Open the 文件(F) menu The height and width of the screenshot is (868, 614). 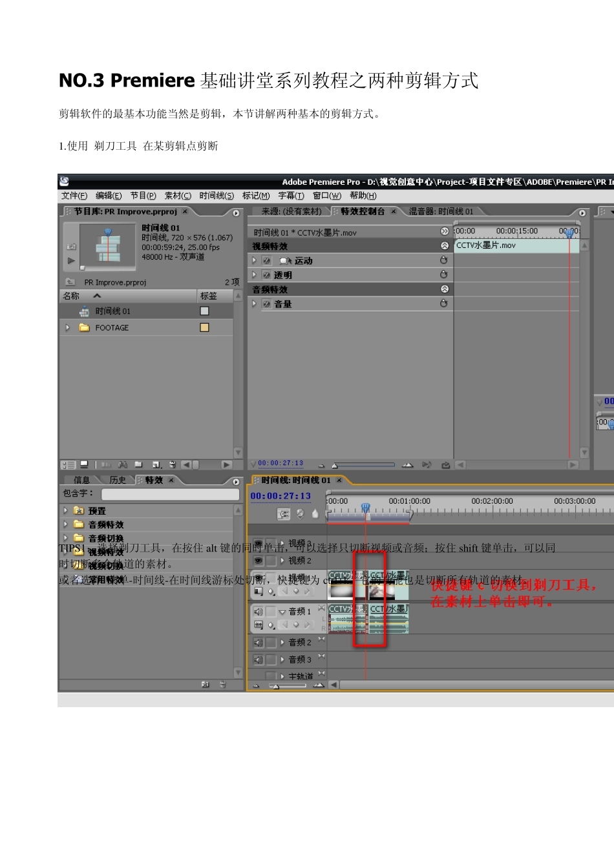(x=74, y=196)
